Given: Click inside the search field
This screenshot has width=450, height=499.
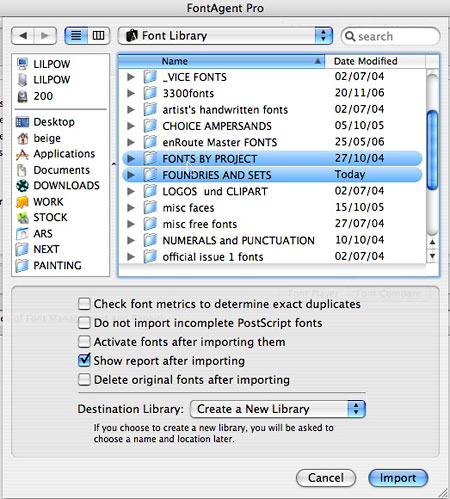Looking at the screenshot, I should click(x=391, y=36).
